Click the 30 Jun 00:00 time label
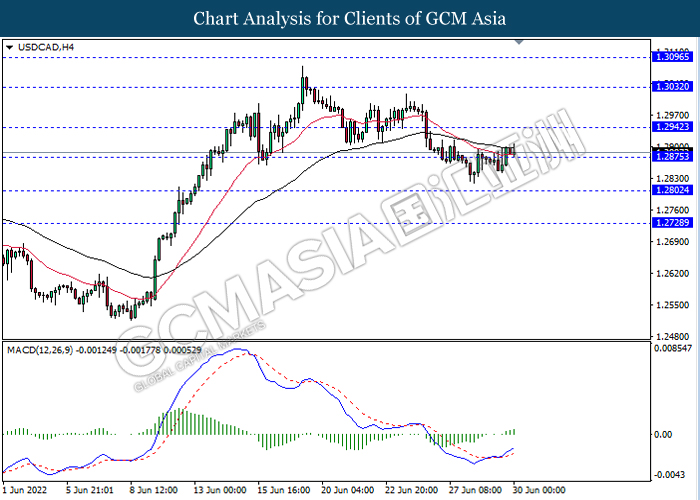 (539, 490)
